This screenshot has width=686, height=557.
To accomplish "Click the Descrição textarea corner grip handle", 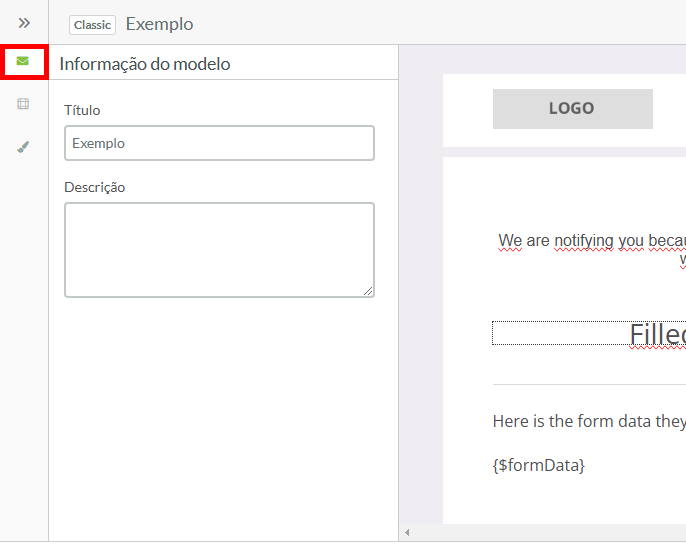I will pyautogui.click(x=368, y=291).
